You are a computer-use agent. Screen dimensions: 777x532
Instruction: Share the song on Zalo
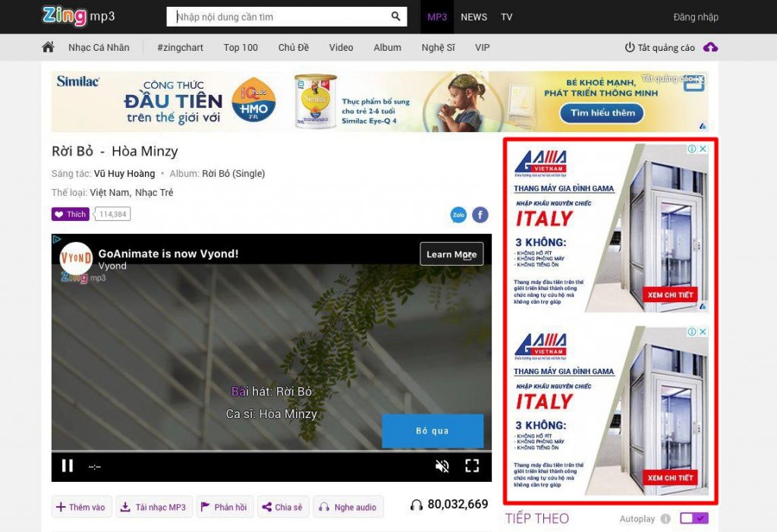(x=458, y=215)
